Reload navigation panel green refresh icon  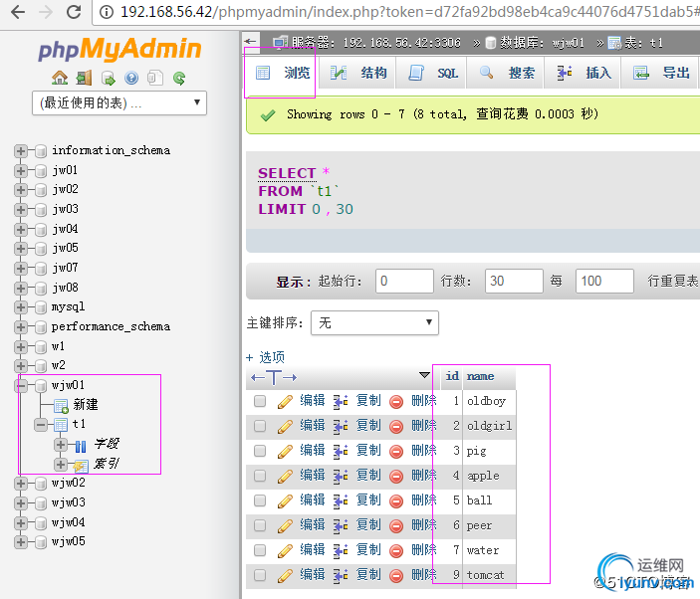click(179, 79)
